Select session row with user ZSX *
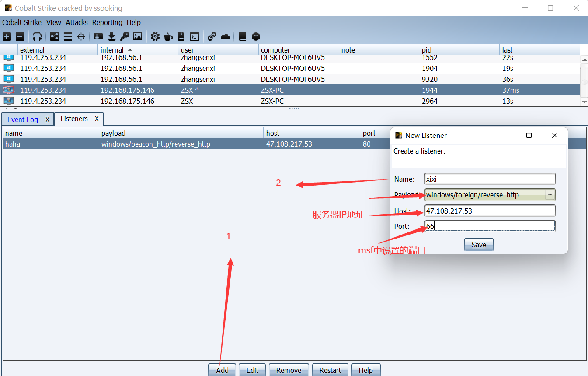588x376 pixels. (x=290, y=90)
